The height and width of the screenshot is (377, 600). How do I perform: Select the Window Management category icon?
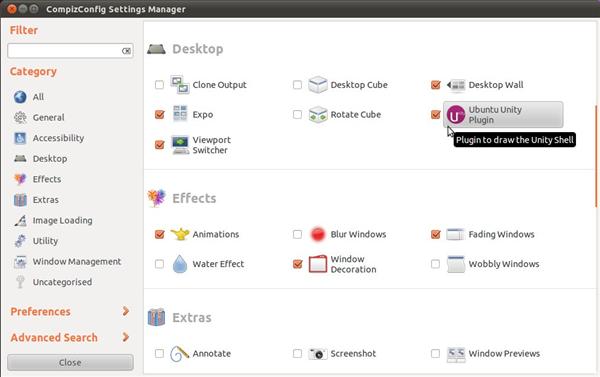click(x=20, y=262)
